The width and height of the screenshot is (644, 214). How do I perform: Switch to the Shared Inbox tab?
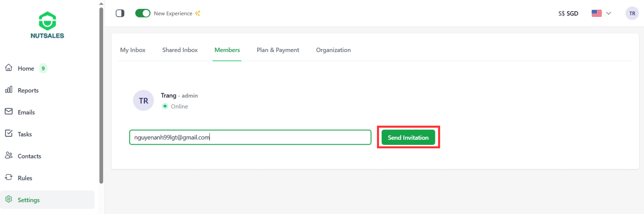tap(180, 50)
